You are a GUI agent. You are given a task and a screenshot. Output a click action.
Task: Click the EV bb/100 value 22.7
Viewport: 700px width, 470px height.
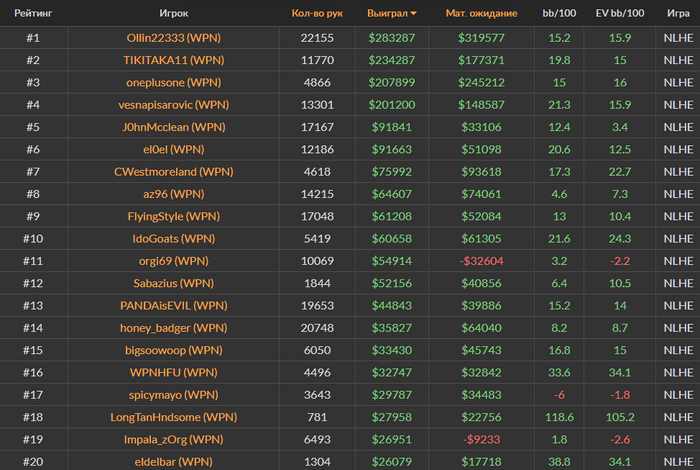(620, 172)
